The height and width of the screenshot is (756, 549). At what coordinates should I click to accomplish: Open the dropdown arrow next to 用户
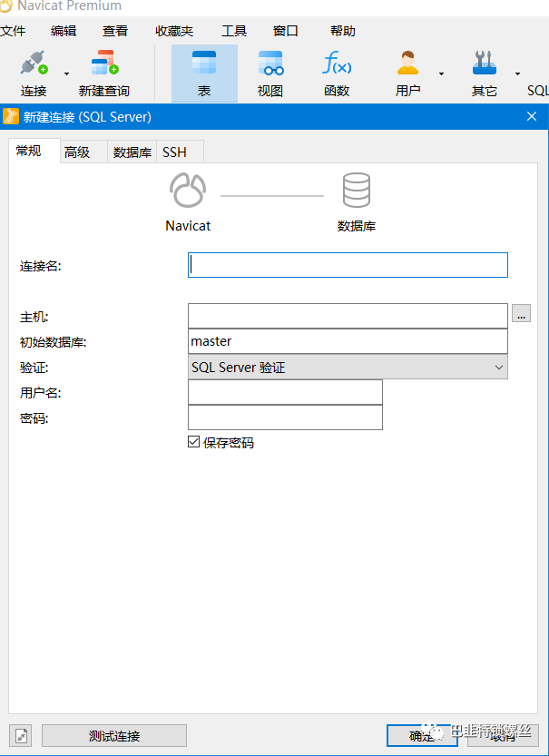pyautogui.click(x=441, y=74)
